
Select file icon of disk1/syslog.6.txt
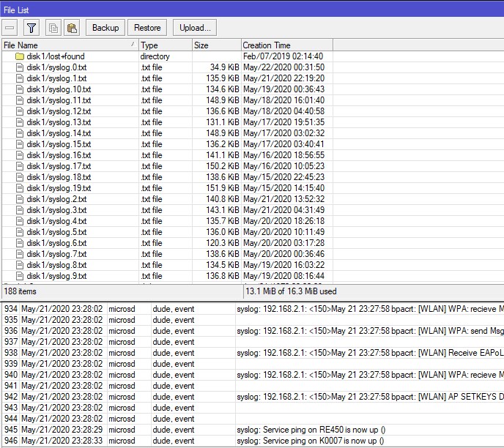click(20, 243)
